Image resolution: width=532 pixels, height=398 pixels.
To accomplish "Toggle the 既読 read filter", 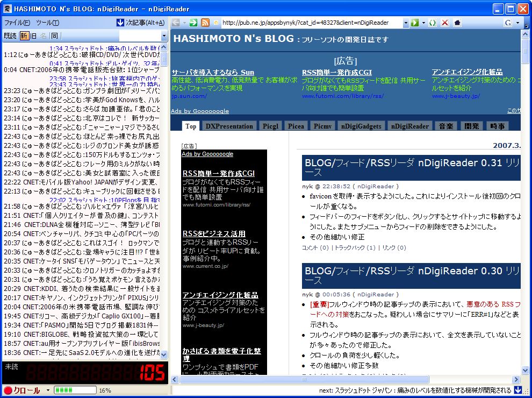I will pyautogui.click(x=10, y=35).
